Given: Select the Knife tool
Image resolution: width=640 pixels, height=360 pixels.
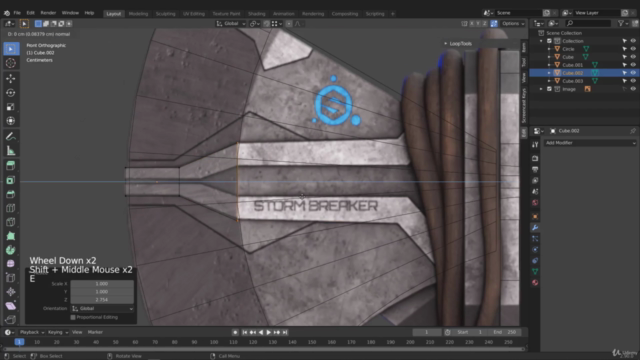Looking at the screenshot, I should pos(11,222).
